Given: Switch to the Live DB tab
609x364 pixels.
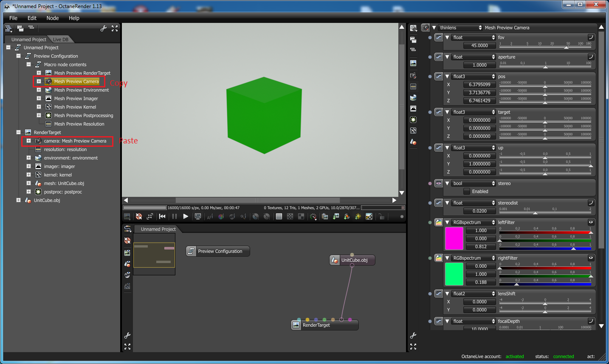Looking at the screenshot, I should click(x=60, y=39).
